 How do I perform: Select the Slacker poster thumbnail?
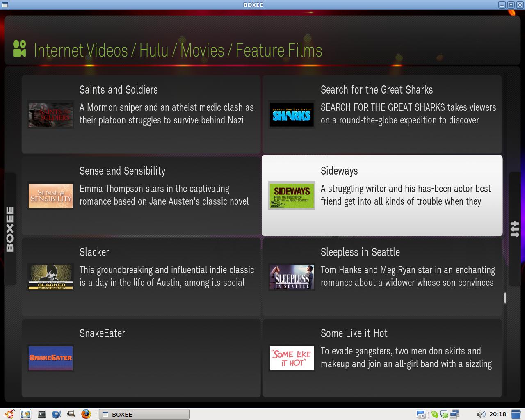[50, 277]
